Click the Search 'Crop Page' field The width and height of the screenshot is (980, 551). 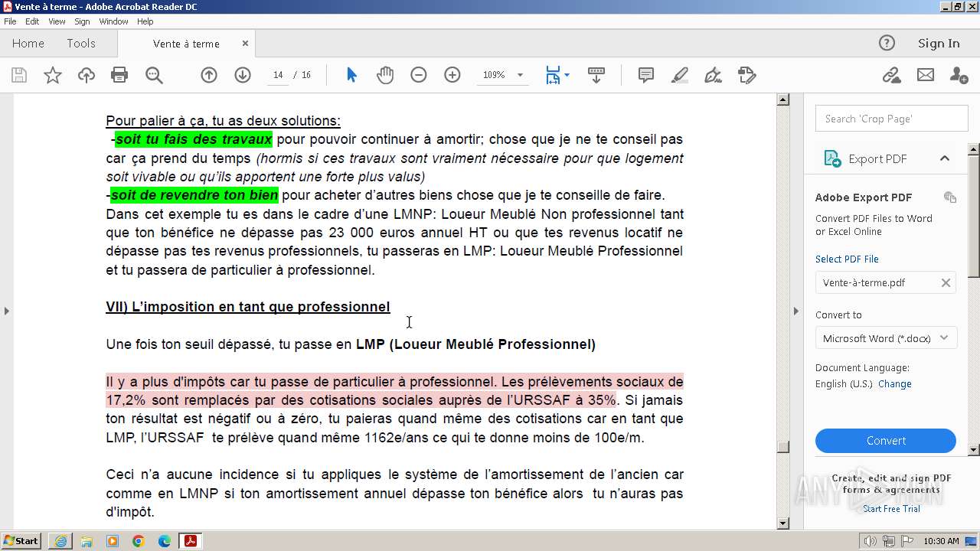892,119
